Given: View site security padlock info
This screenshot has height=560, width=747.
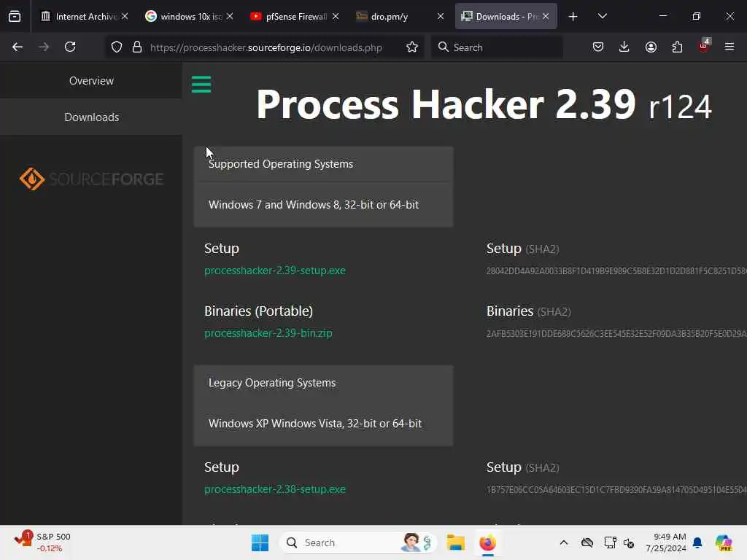Looking at the screenshot, I should tap(137, 47).
